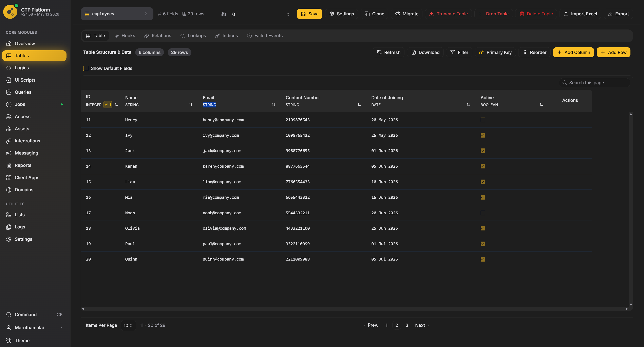Uncheck Active box for Karen

(483, 166)
